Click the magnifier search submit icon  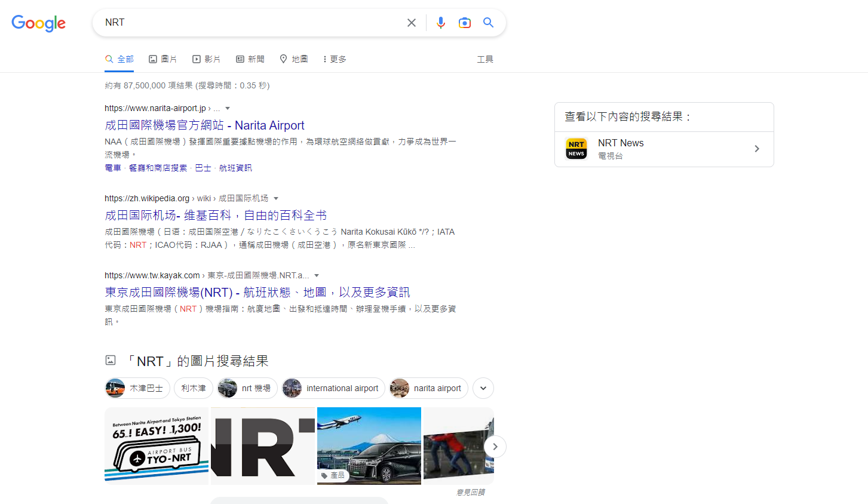488,23
